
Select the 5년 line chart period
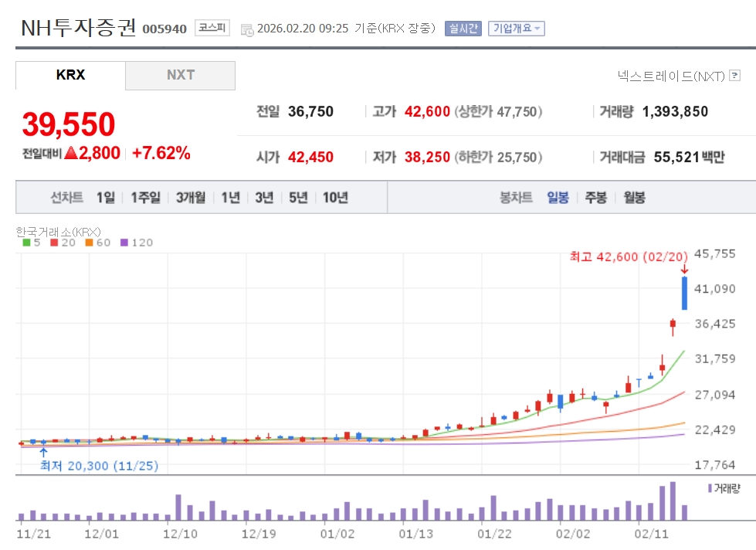pyautogui.click(x=298, y=197)
